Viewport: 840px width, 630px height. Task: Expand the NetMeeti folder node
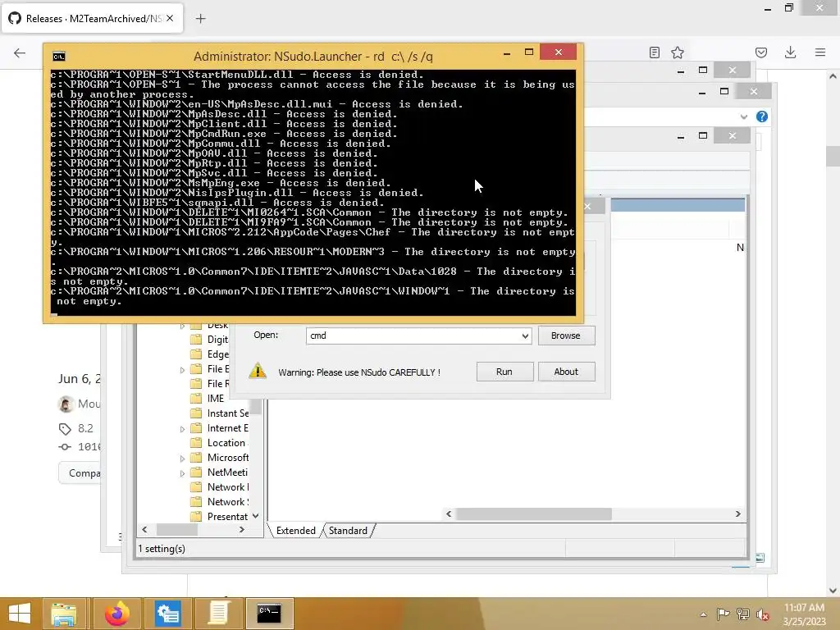tap(182, 473)
